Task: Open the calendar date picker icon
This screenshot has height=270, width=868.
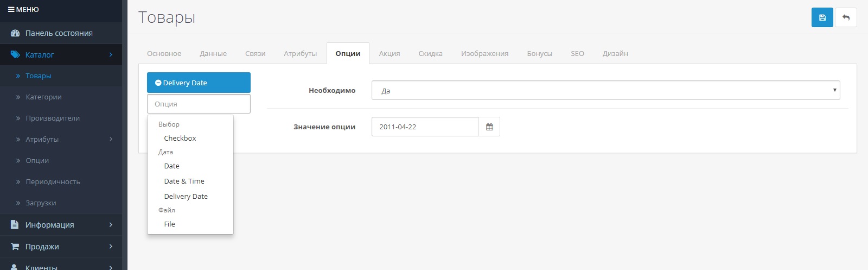Action: coord(489,127)
